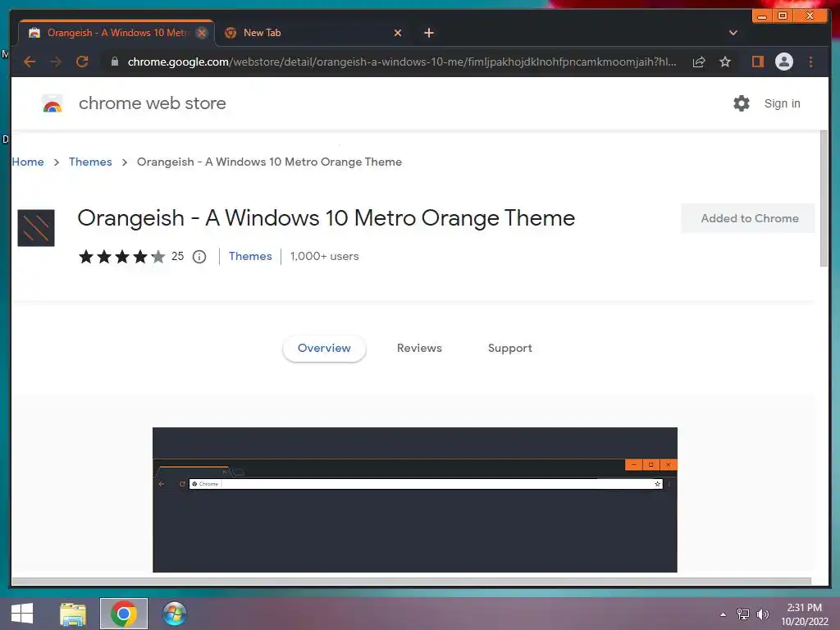Open the side panel icon
The height and width of the screenshot is (630, 840).
tap(757, 62)
